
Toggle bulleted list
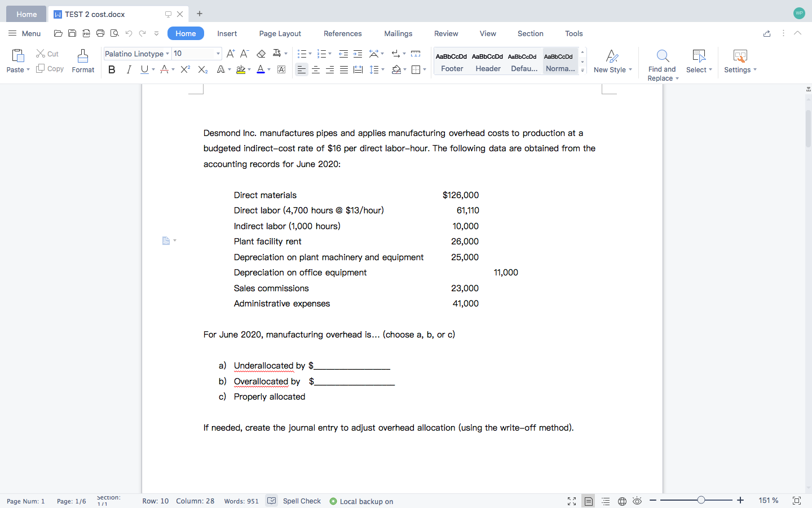point(302,54)
